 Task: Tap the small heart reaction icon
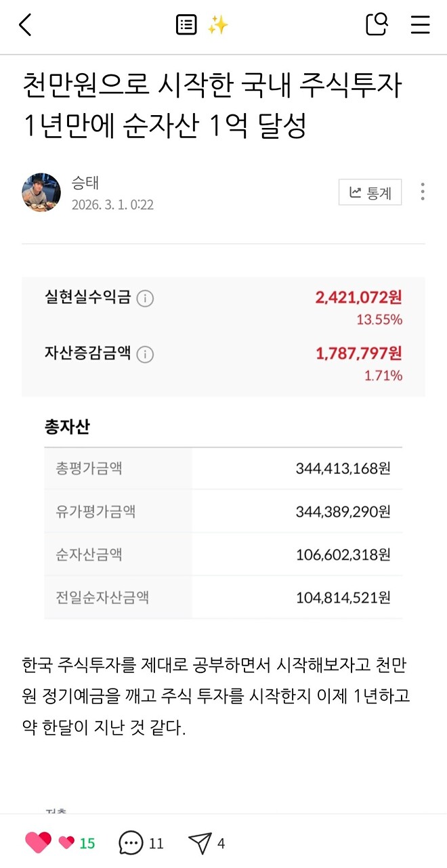65,842
